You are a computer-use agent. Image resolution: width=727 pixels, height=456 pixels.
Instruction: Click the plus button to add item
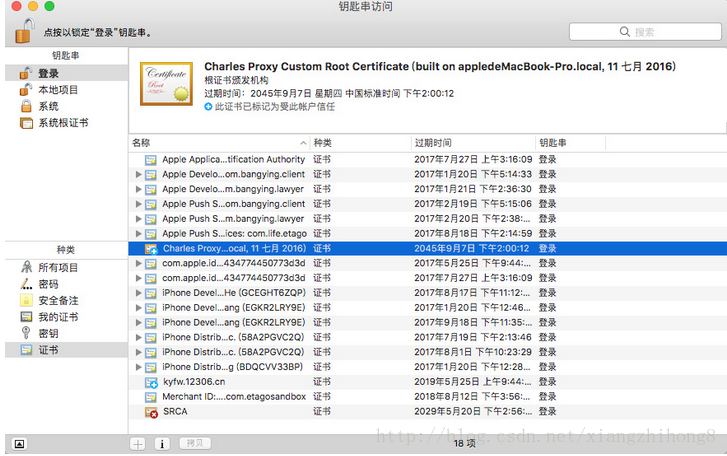(138, 444)
